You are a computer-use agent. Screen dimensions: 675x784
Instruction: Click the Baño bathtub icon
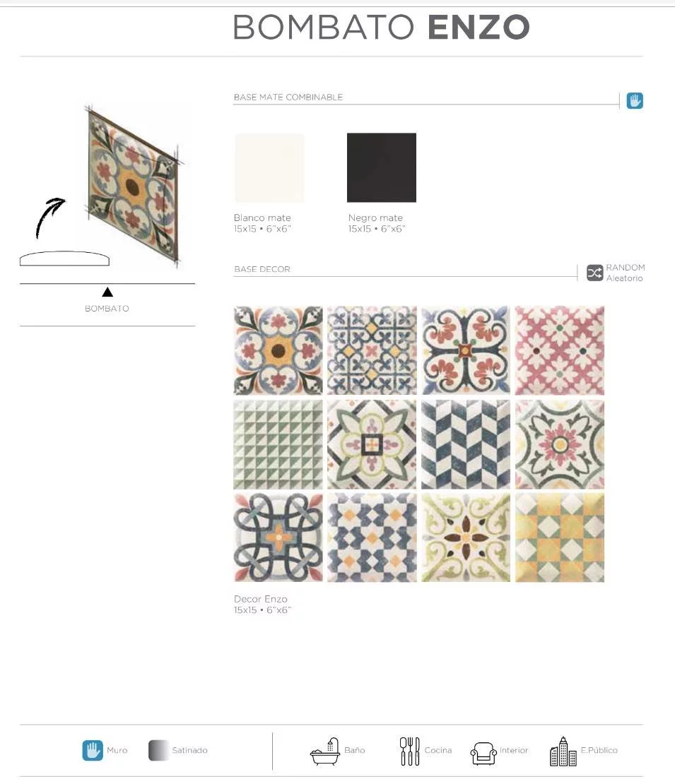tap(324, 752)
